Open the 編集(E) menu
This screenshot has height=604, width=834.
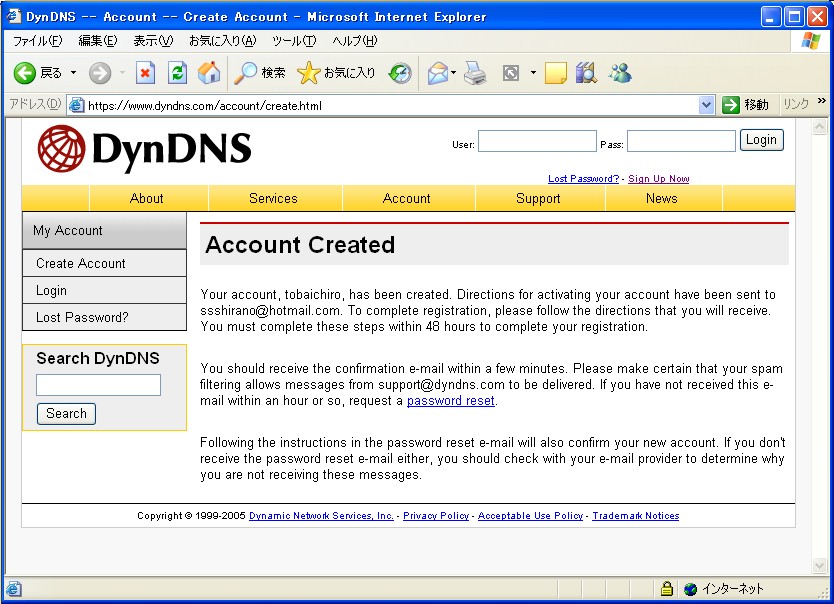pyautogui.click(x=98, y=41)
